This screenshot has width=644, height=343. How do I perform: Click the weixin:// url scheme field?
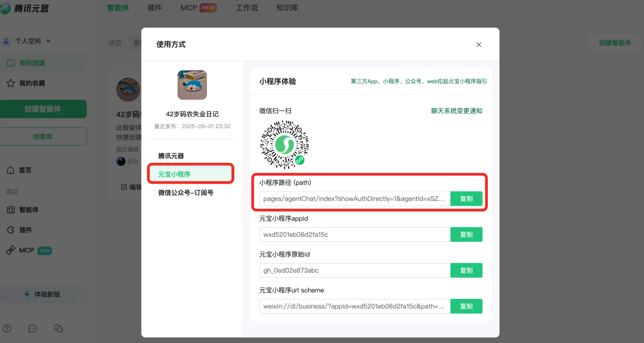click(x=355, y=306)
